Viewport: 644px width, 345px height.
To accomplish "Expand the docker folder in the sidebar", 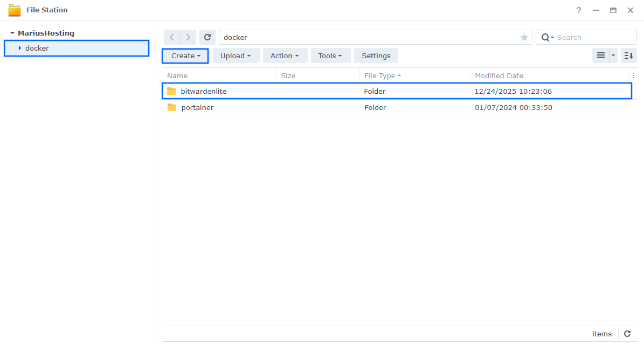I will click(19, 48).
